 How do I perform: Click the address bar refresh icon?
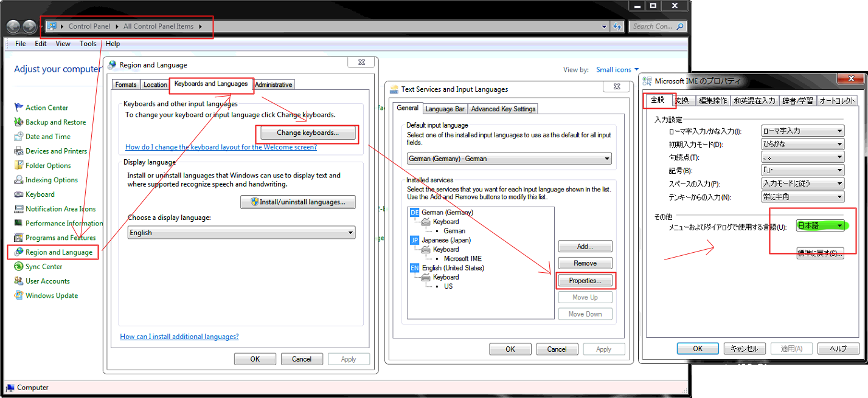pyautogui.click(x=618, y=26)
